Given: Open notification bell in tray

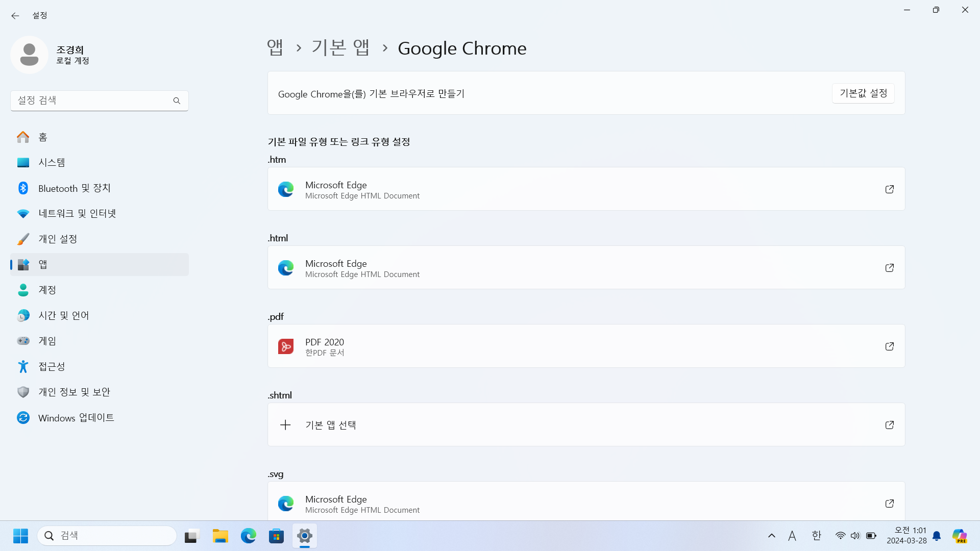Looking at the screenshot, I should click(937, 536).
